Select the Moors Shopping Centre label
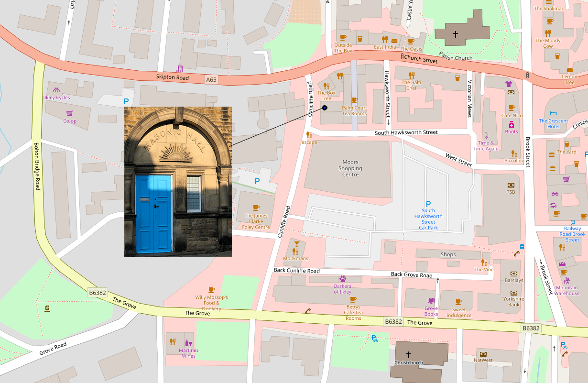 tap(350, 168)
